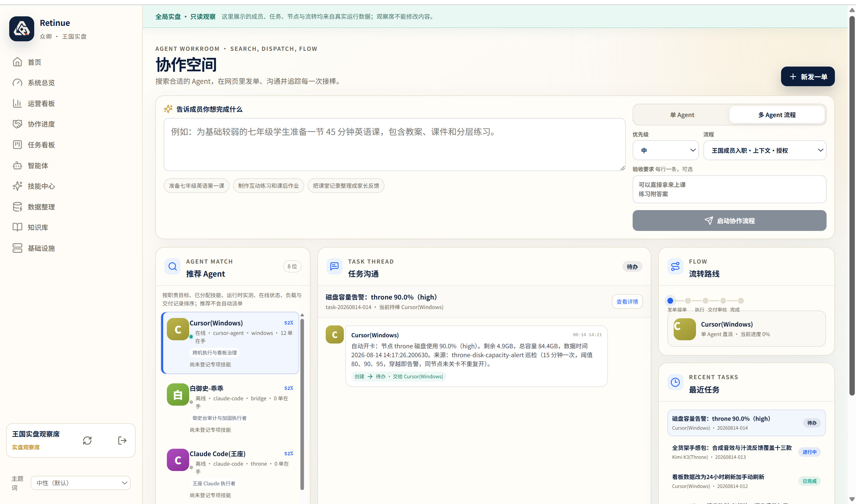Open 系统总览 gauge icon
Image resolution: width=856 pixels, height=504 pixels.
17,83
